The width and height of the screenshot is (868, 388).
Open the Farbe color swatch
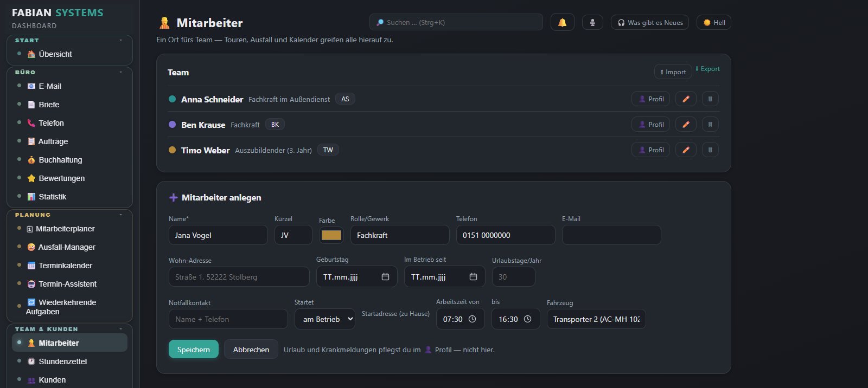[x=331, y=235]
